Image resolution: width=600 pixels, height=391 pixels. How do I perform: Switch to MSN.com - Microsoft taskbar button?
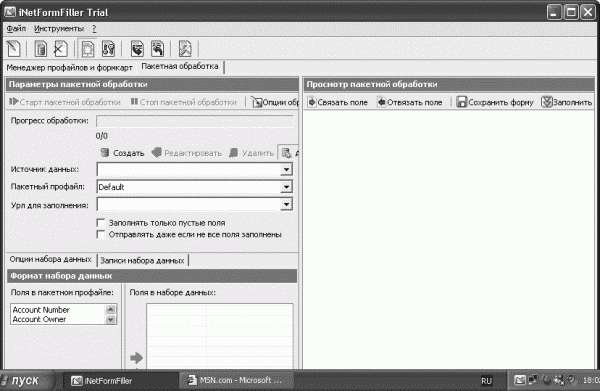point(236,381)
